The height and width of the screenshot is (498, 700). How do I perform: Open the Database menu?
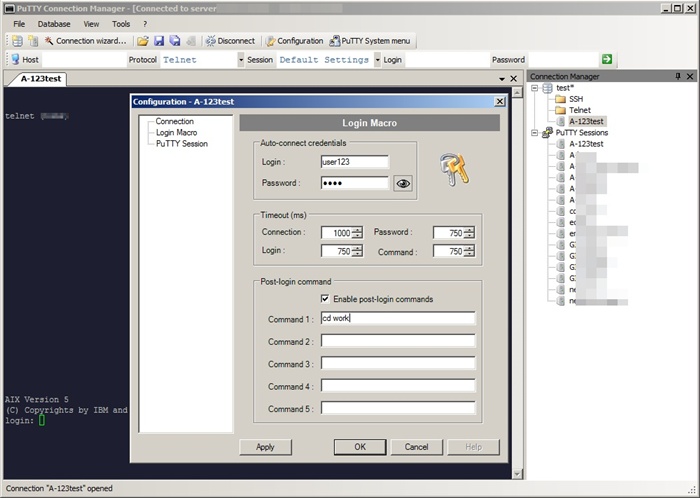54,24
